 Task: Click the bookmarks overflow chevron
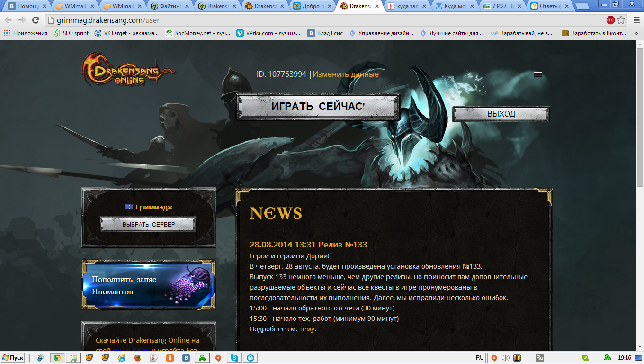coord(636,33)
